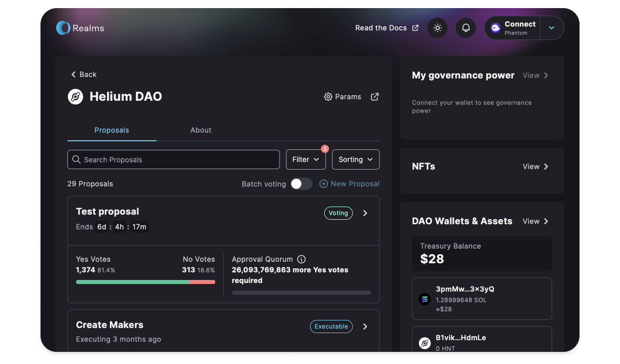Switch to the About tab
Image resolution: width=620 pixels, height=364 pixels.
tap(201, 130)
